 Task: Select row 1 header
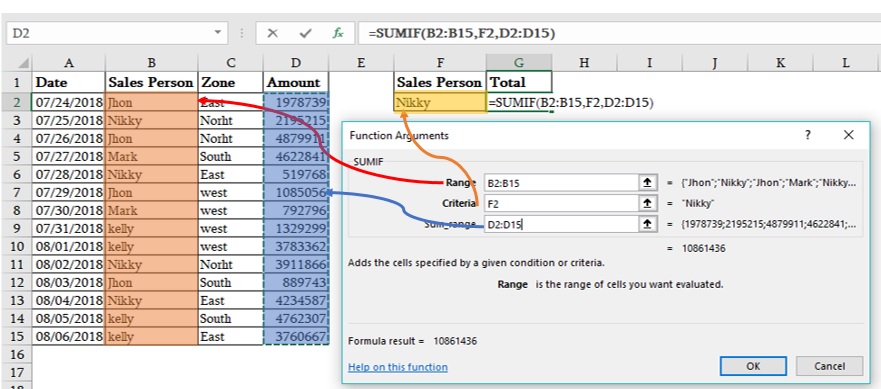pyautogui.click(x=16, y=83)
